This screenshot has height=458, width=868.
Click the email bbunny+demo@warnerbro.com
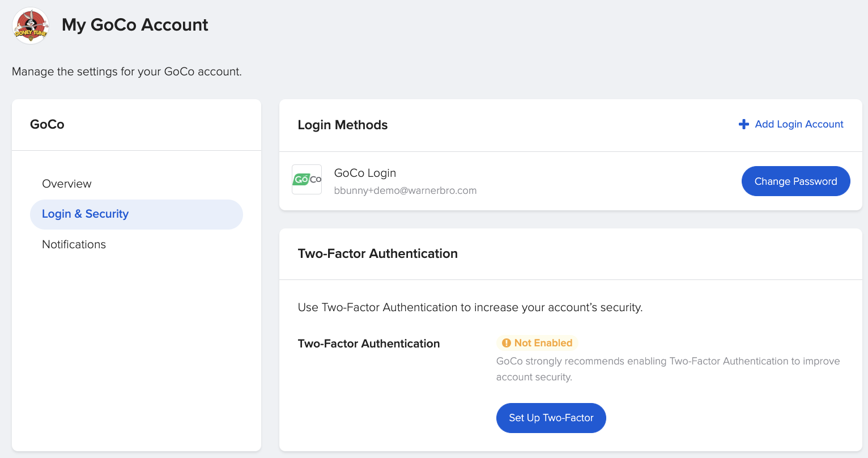[x=406, y=190]
